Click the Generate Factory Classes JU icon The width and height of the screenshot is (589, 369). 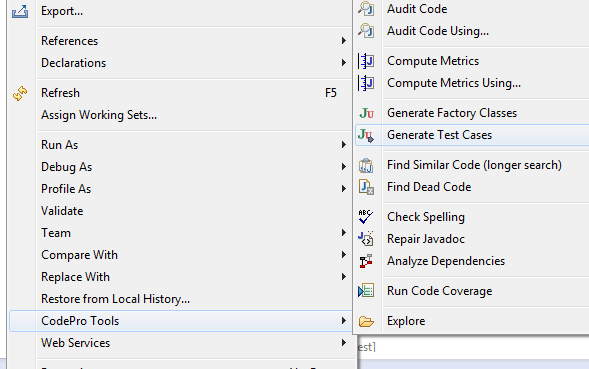(366, 113)
